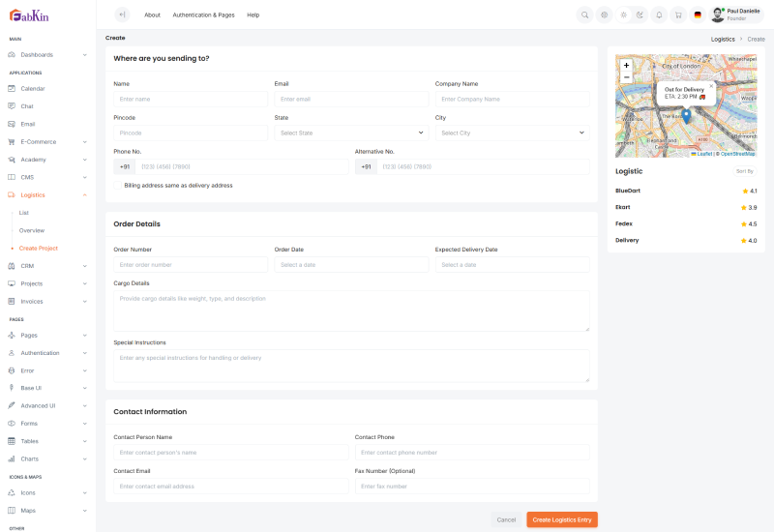Image resolution: width=774 pixels, height=532 pixels.
Task: Click the Sort By button
Action: tap(744, 170)
